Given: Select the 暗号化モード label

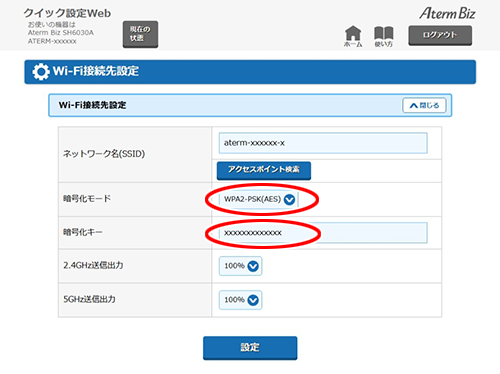Looking at the screenshot, I should [87, 199].
